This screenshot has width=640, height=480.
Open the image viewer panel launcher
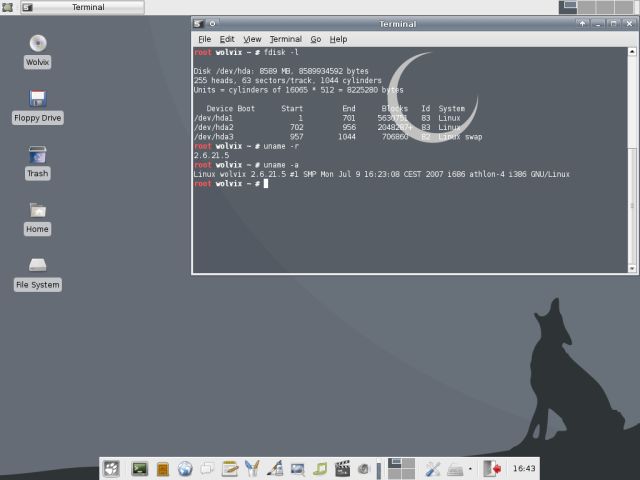[x=298, y=469]
